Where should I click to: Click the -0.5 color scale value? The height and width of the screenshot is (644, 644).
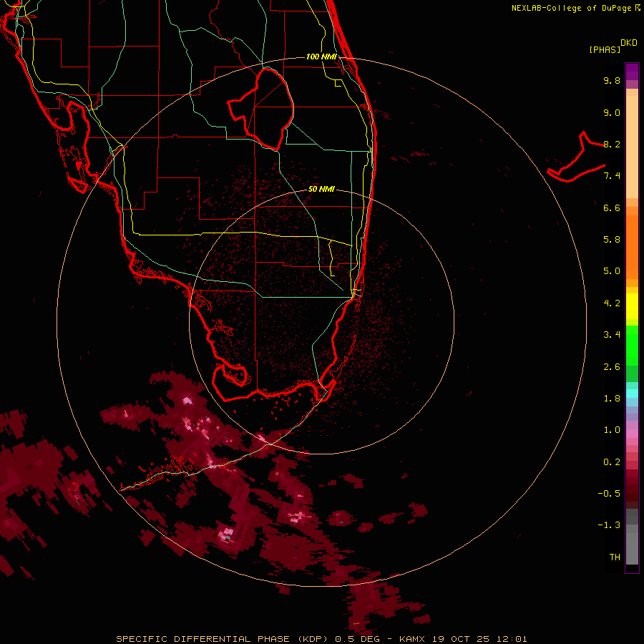click(609, 494)
